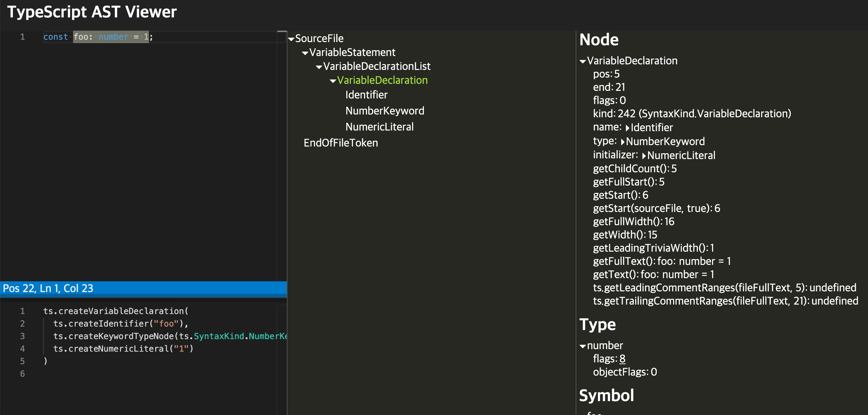
Task: Expand the initializer: NumericLiteral property arrow
Action: click(x=644, y=156)
